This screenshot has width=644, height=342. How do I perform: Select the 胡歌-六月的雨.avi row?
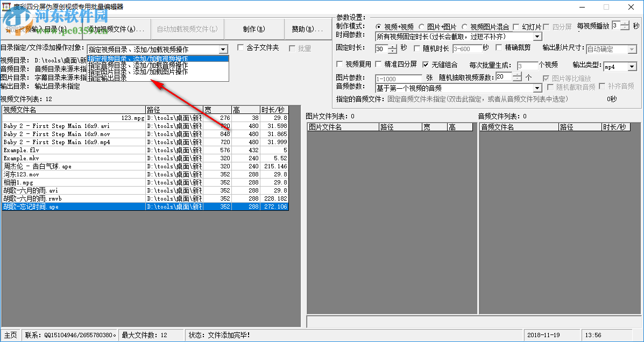pyautogui.click(x=145, y=190)
